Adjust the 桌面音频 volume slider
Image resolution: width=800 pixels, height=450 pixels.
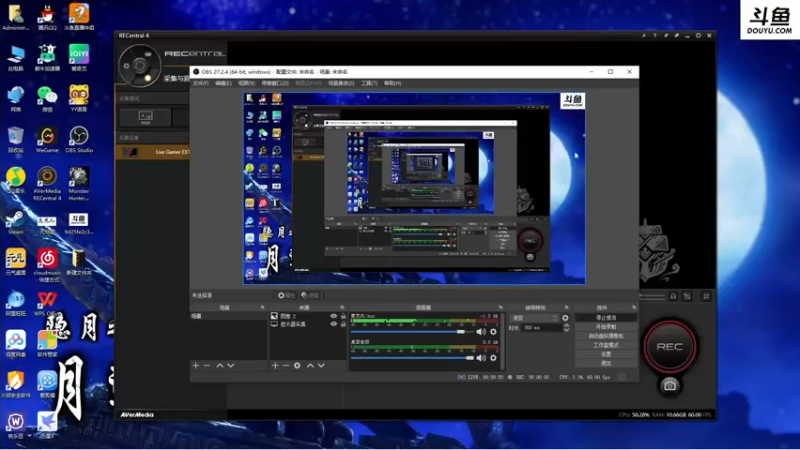pos(412,358)
